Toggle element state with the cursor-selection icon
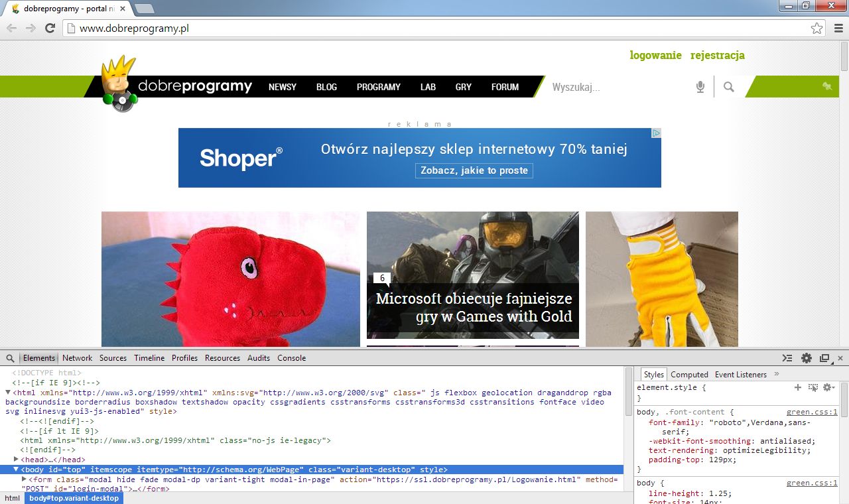Image resolution: width=849 pixels, height=504 pixels. (813, 387)
